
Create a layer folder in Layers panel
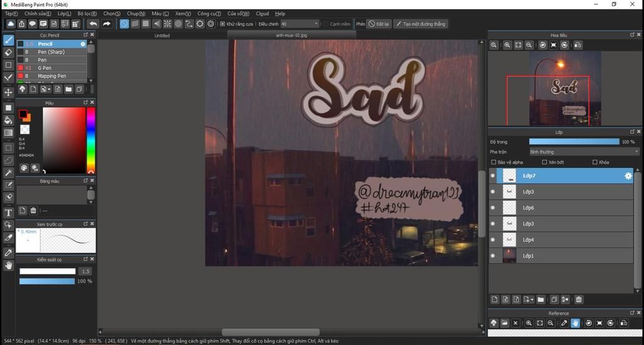[540, 299]
